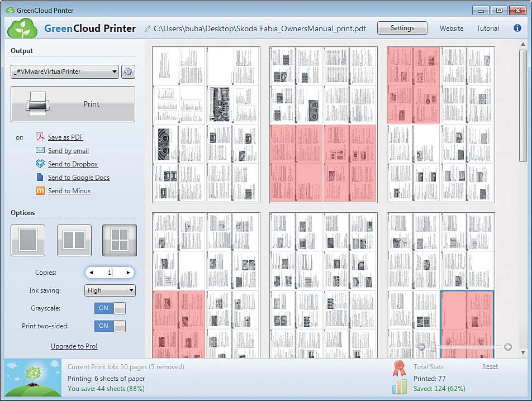This screenshot has height=401, width=532.
Task: Open the Ink saving High dropdown
Action: pos(110,290)
